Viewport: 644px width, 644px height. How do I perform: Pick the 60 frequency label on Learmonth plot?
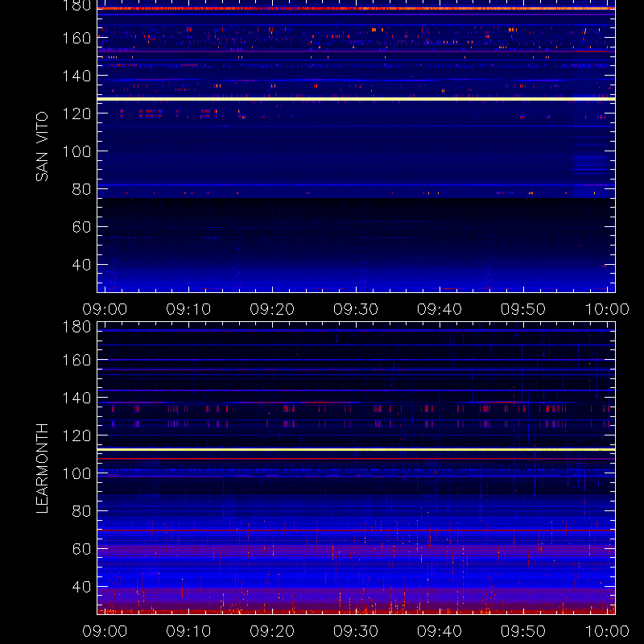81,549
